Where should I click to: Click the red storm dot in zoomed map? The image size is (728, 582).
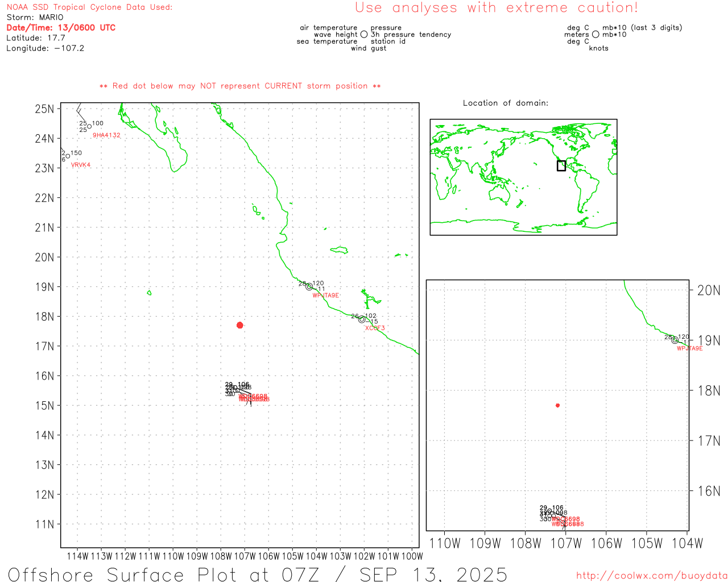[558, 405]
